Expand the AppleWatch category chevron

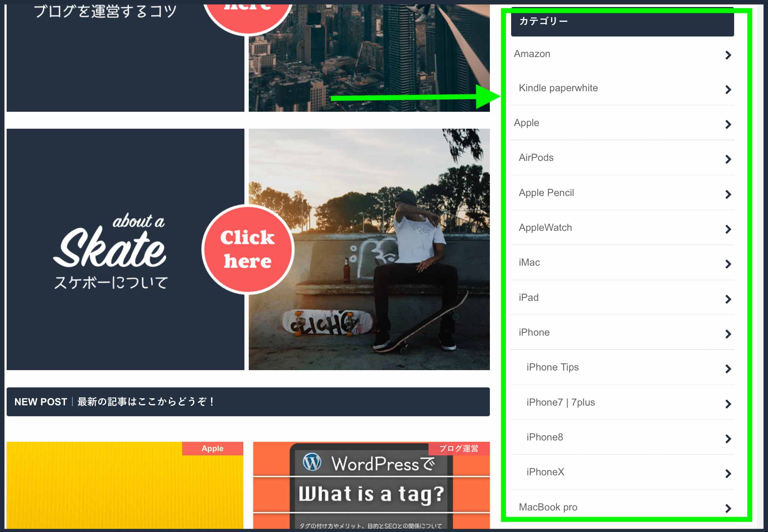click(x=728, y=229)
